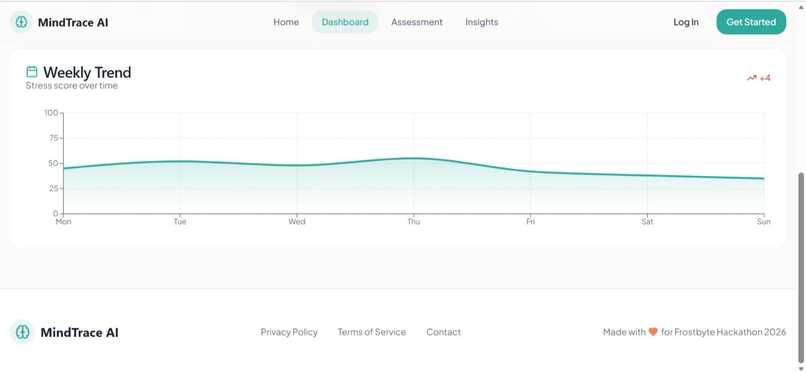Image resolution: width=806 pixels, height=373 pixels.
Task: Click the Contact footer link
Action: (444, 332)
